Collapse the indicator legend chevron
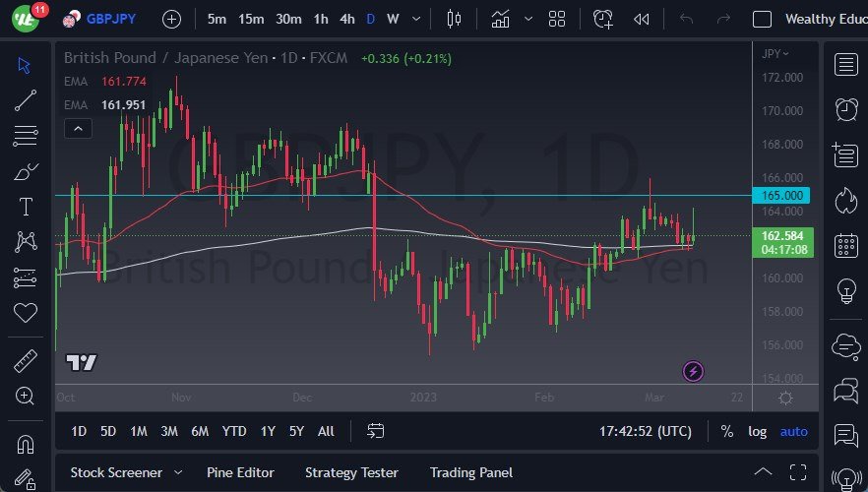The height and width of the screenshot is (492, 868). (x=77, y=128)
